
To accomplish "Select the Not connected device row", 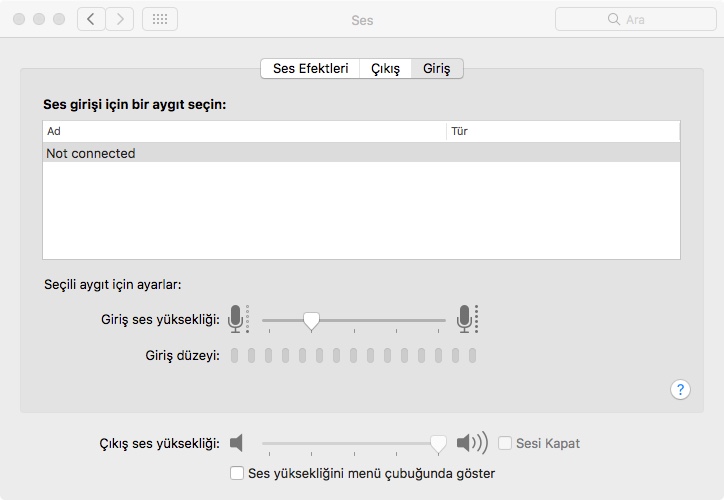I will [x=361, y=153].
